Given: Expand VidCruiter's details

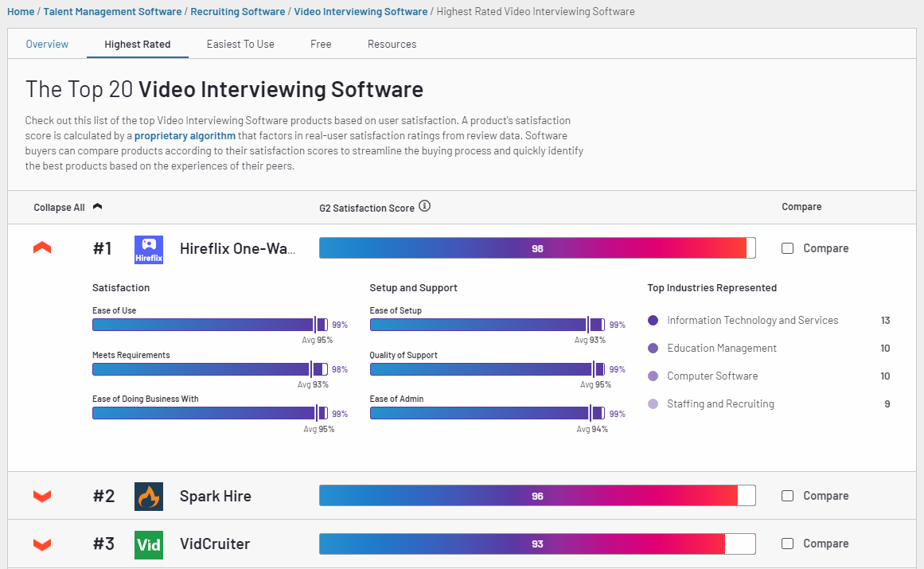Looking at the screenshot, I should click(x=41, y=544).
